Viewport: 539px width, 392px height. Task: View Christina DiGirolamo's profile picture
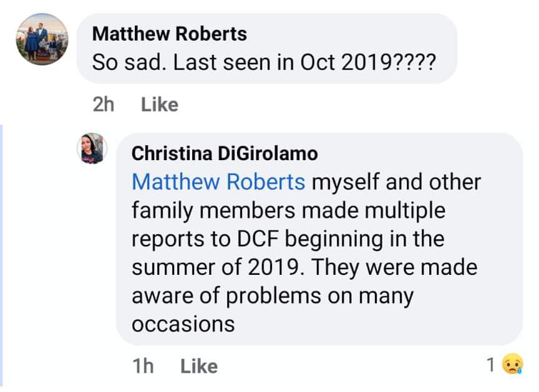coord(92,148)
